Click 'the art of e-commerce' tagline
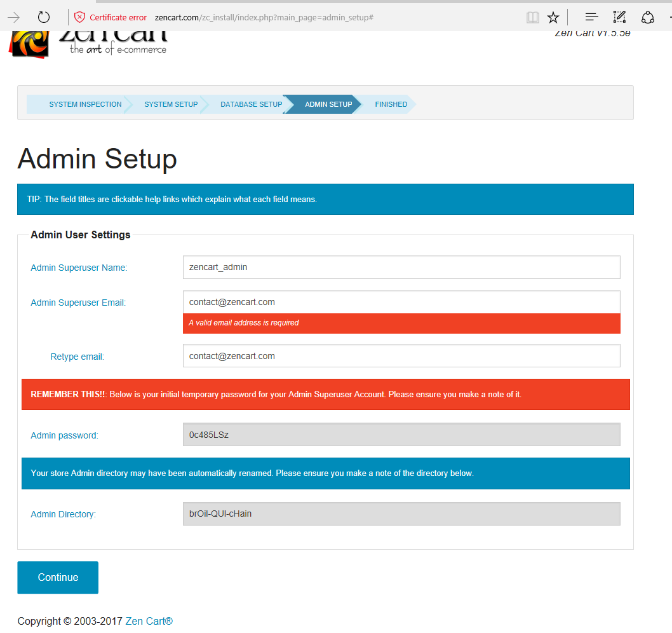The width and height of the screenshot is (672, 633). pos(118,50)
